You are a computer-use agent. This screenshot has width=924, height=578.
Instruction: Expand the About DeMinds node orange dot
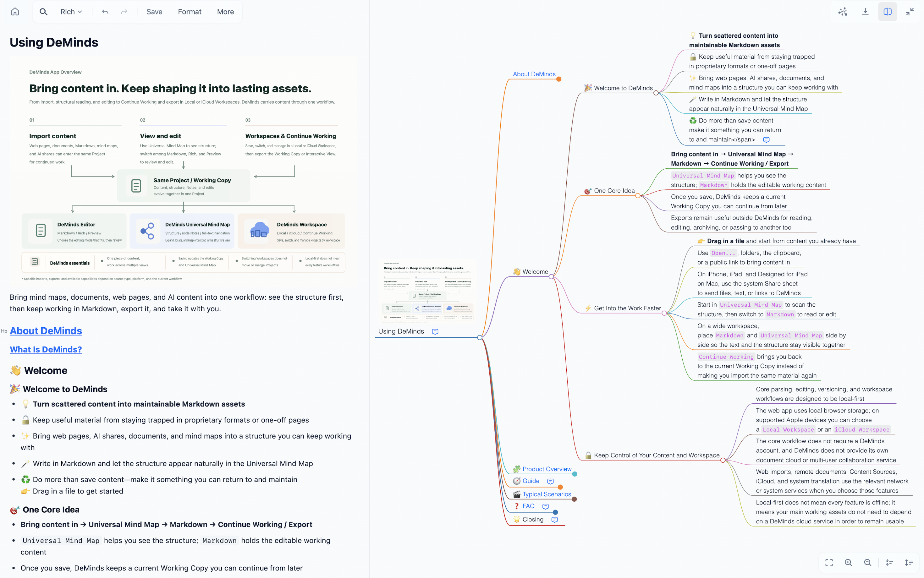559,79
